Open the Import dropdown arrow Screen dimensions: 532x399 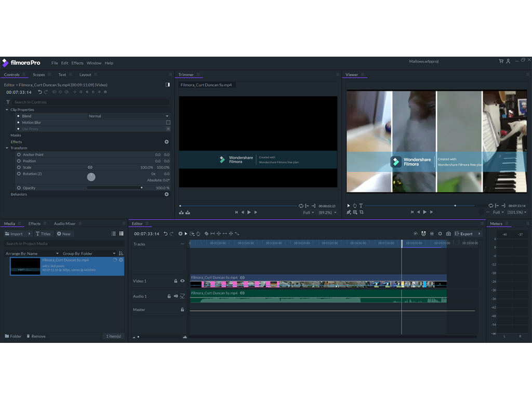point(30,234)
